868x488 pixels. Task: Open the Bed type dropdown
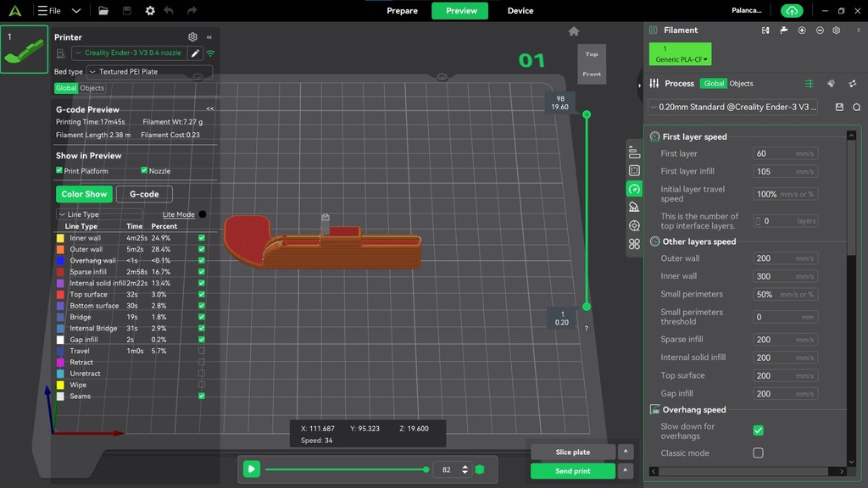[x=148, y=72]
